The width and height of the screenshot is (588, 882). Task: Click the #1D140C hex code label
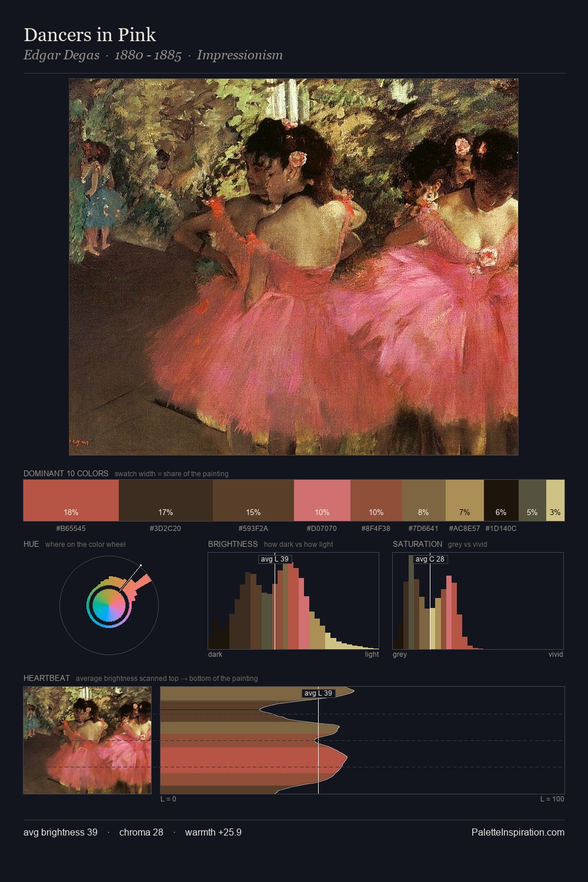[x=501, y=529]
